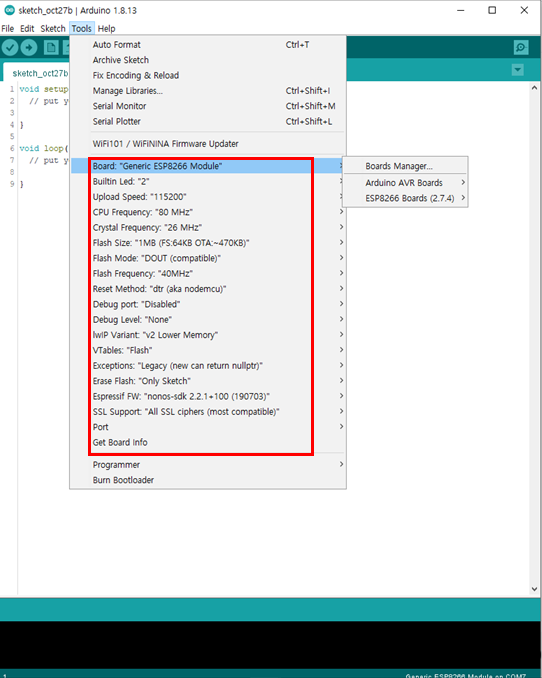
Task: Switch to sketch_oct27b editor tab
Action: tap(38, 73)
